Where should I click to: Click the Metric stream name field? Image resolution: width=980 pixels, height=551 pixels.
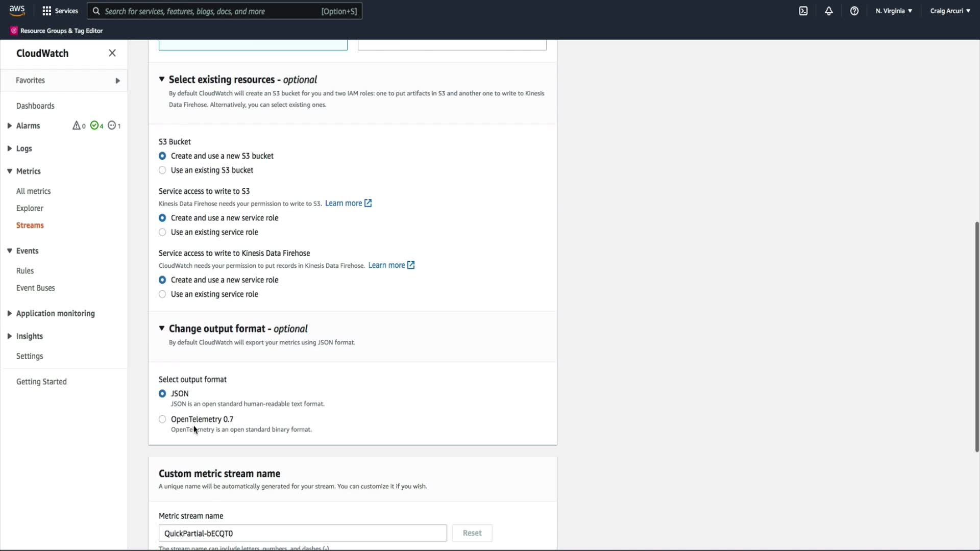click(x=302, y=533)
